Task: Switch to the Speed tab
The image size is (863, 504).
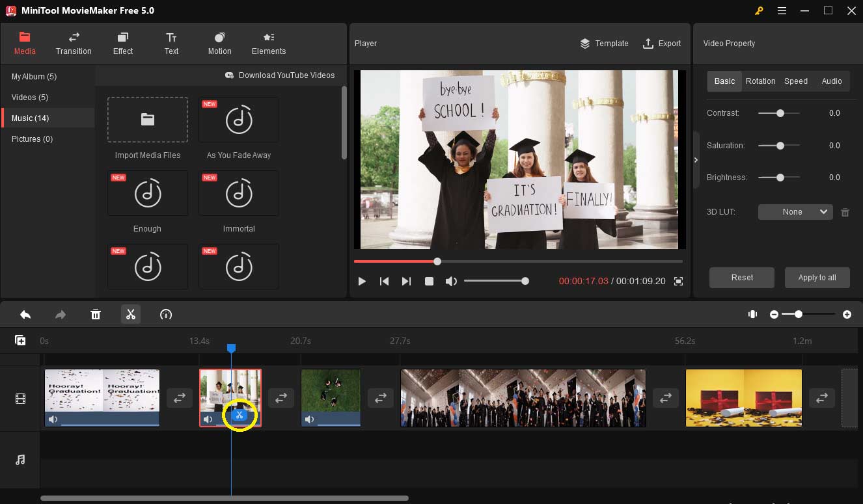Action: click(796, 81)
